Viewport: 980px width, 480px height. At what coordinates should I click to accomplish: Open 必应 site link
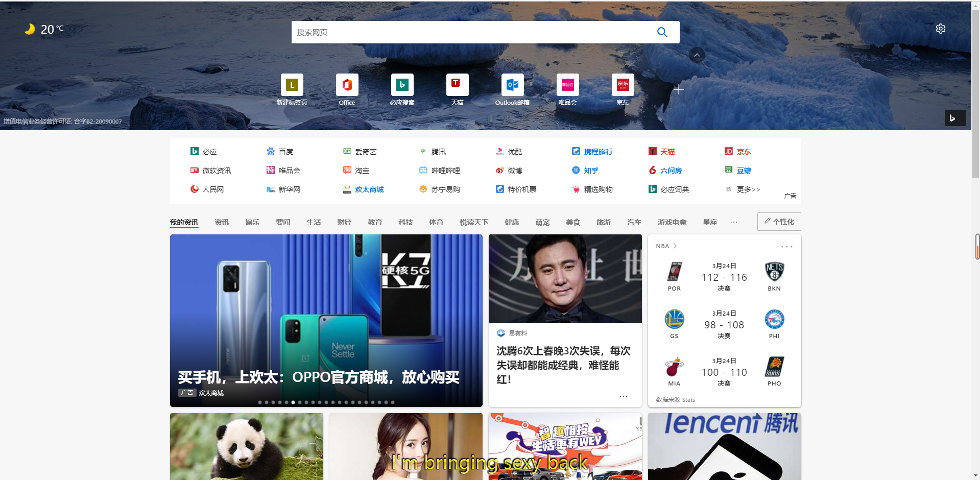[204, 152]
